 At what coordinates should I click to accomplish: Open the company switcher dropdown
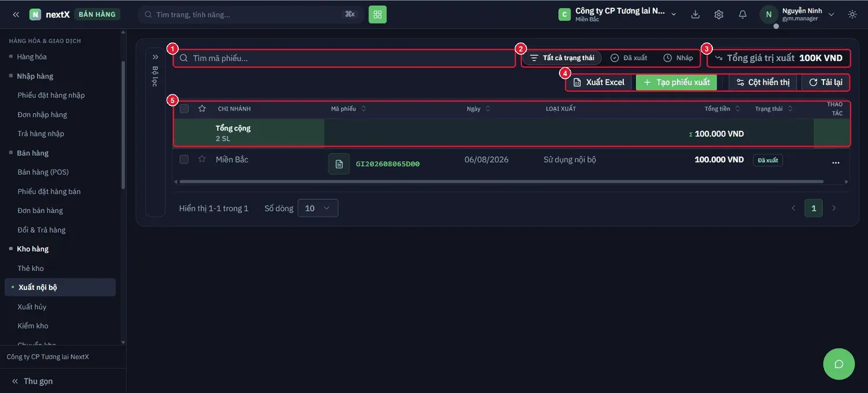click(x=617, y=14)
